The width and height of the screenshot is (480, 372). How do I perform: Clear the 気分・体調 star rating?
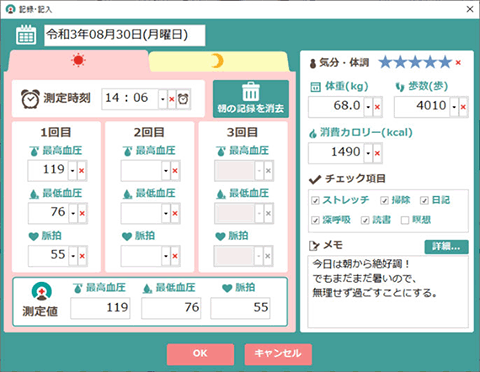pyautogui.click(x=458, y=62)
